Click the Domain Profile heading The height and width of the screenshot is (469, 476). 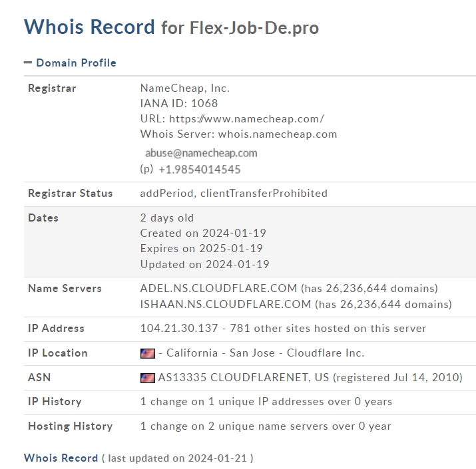(x=76, y=63)
